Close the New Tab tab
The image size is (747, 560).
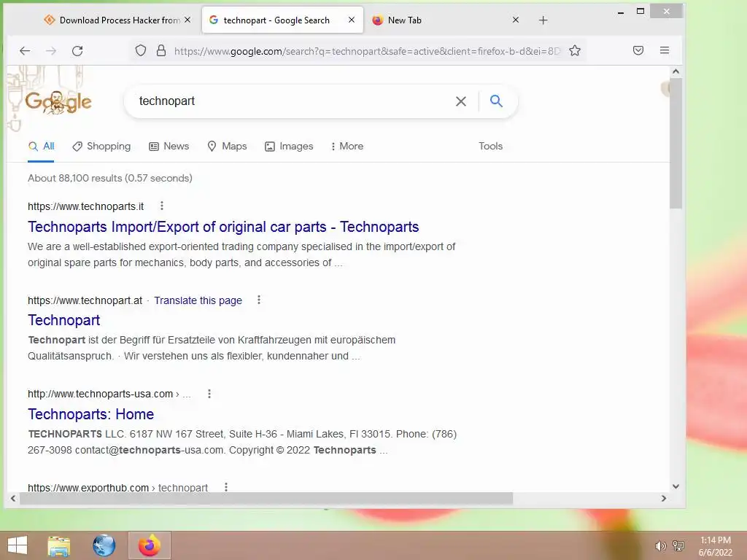pos(516,20)
